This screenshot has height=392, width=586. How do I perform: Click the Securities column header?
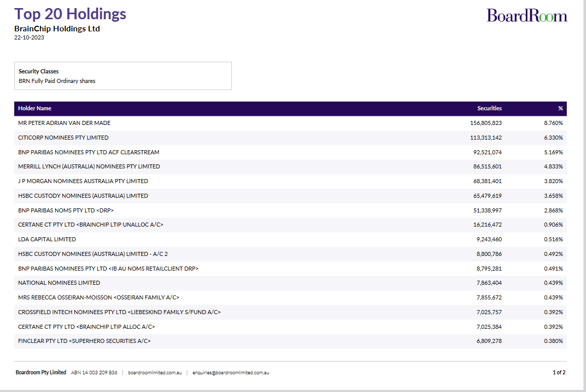coord(489,108)
